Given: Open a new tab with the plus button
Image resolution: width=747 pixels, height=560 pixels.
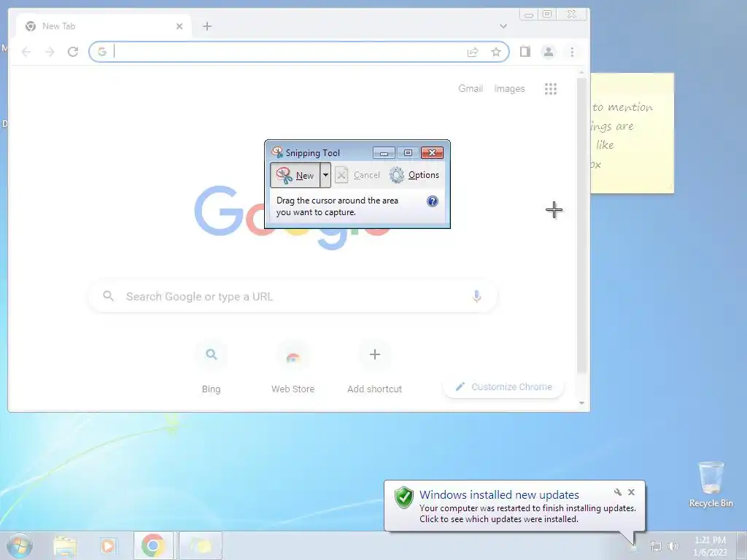Looking at the screenshot, I should 206,26.
